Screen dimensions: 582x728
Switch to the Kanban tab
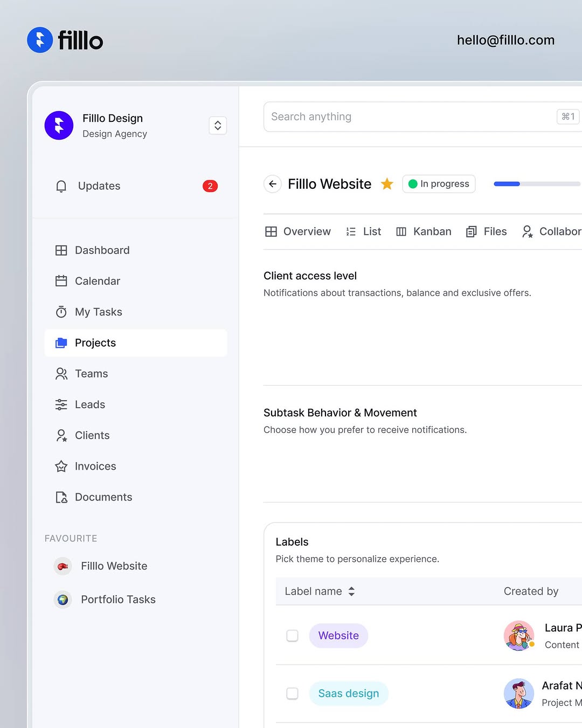pyautogui.click(x=424, y=231)
